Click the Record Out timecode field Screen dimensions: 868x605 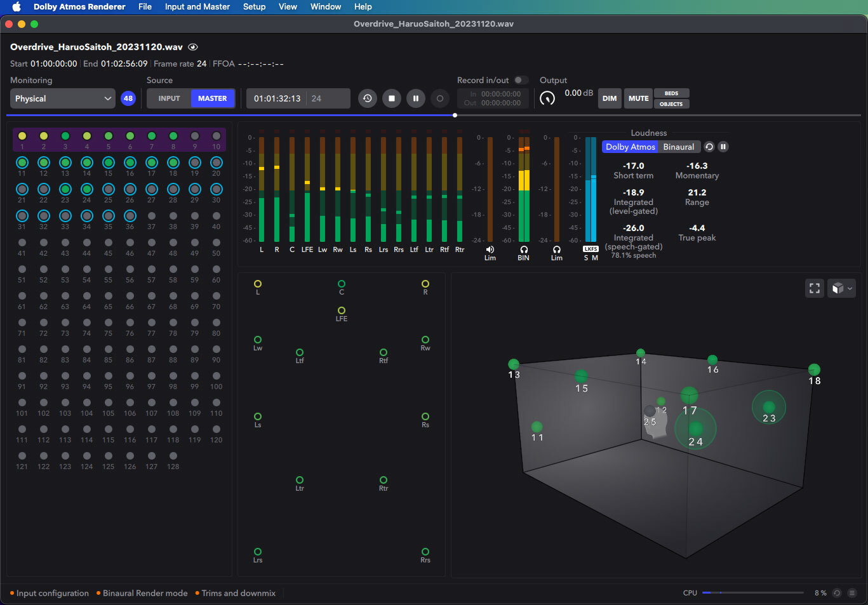pos(501,103)
